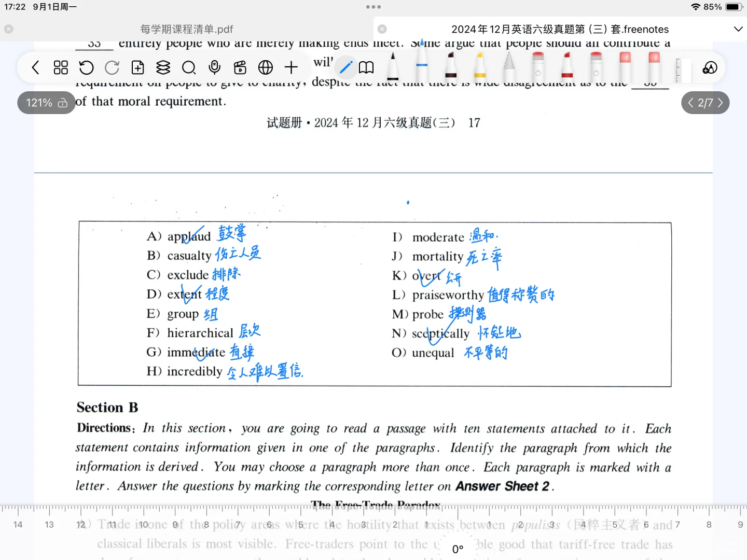Screen dimensions: 747x560
Task: Open search with the magnifier icon
Action: [189, 67]
